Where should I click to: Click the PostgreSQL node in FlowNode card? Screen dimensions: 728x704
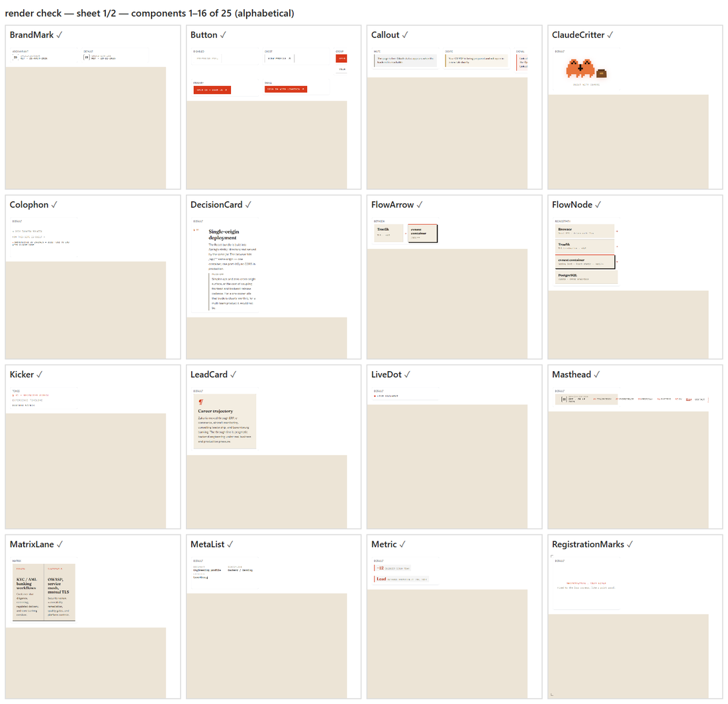586,277
